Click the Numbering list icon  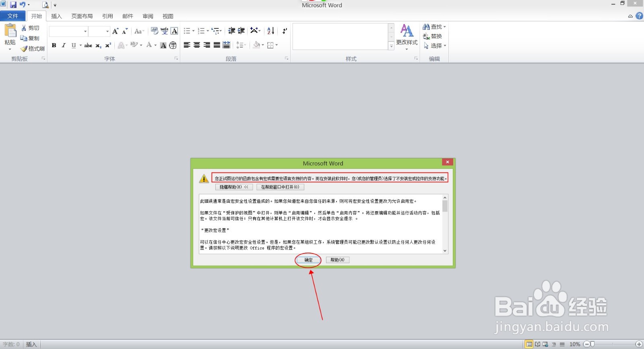pos(201,31)
